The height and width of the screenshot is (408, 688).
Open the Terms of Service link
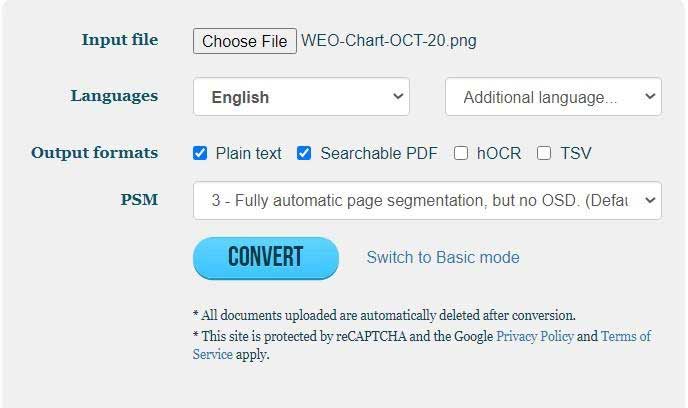(626, 336)
